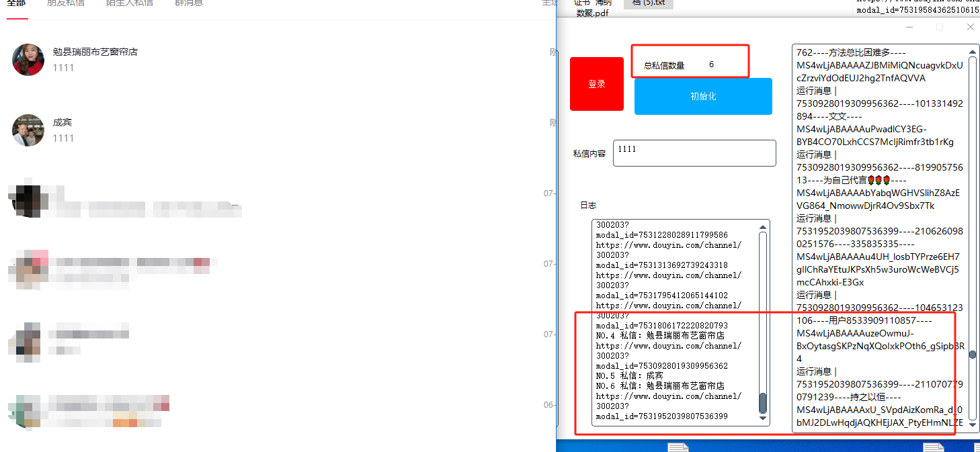Minimize the private message tool window

[x=909, y=27]
